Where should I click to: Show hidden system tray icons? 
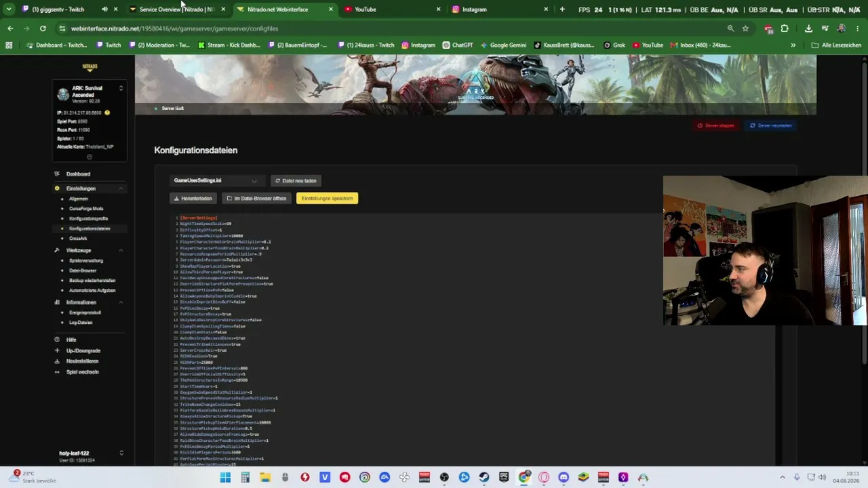pos(782,477)
